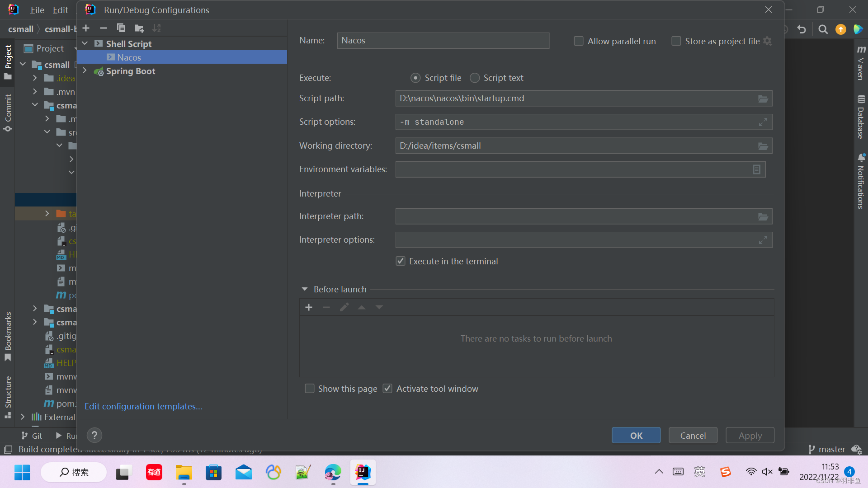Open Search Everywhere magnifier

(823, 29)
